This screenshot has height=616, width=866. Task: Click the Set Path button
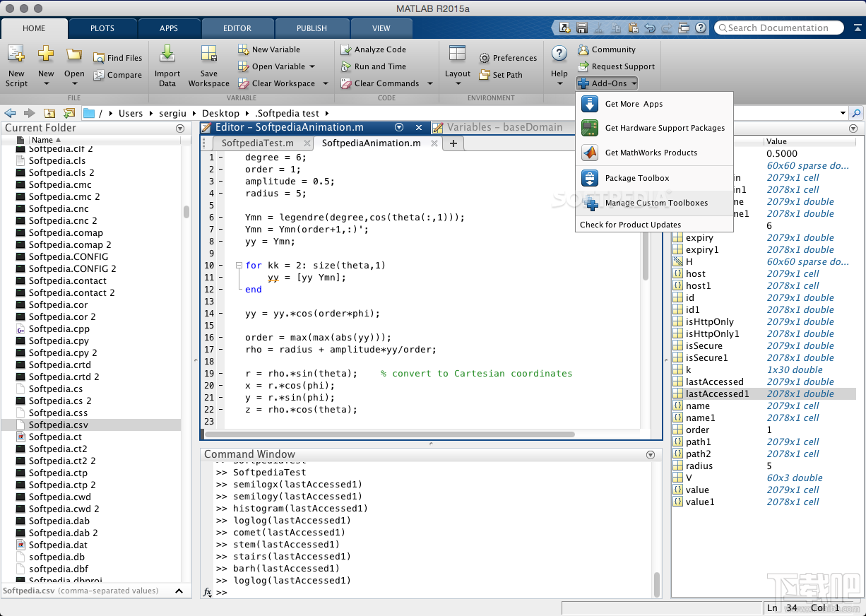click(506, 75)
